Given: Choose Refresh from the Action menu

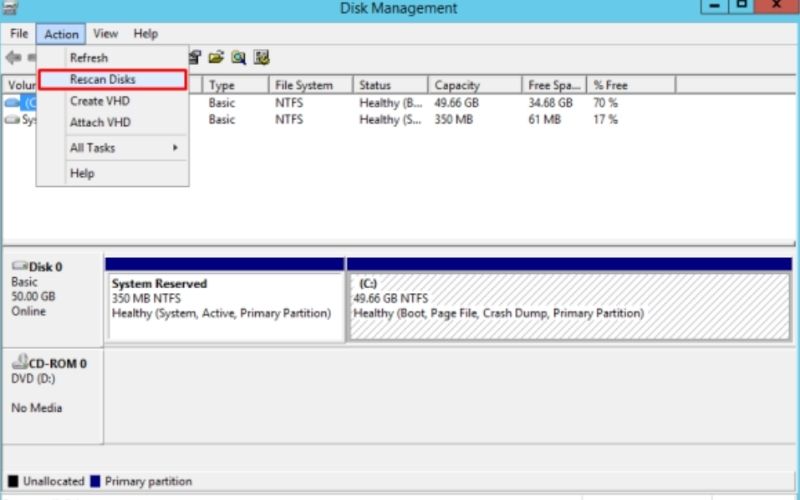Looking at the screenshot, I should click(x=112, y=58).
